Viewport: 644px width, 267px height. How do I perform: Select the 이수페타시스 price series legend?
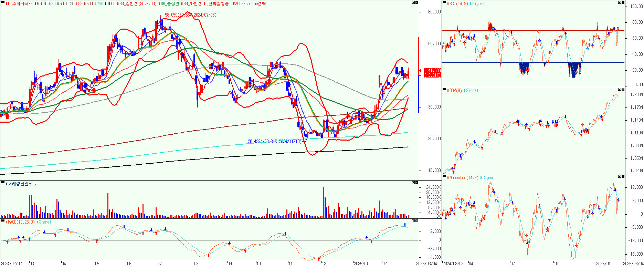click(x=19, y=4)
